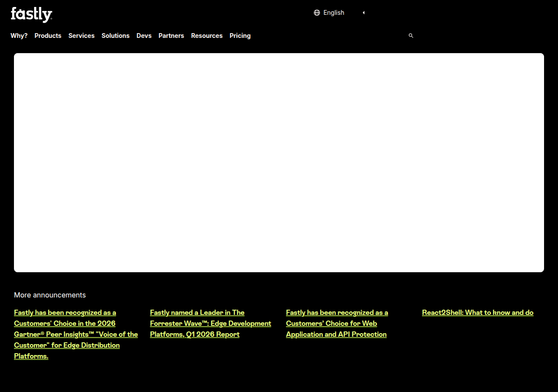Viewport: 558px width, 392px height.
Task: Expand the English language dropdown arrow
Action: coord(364,13)
